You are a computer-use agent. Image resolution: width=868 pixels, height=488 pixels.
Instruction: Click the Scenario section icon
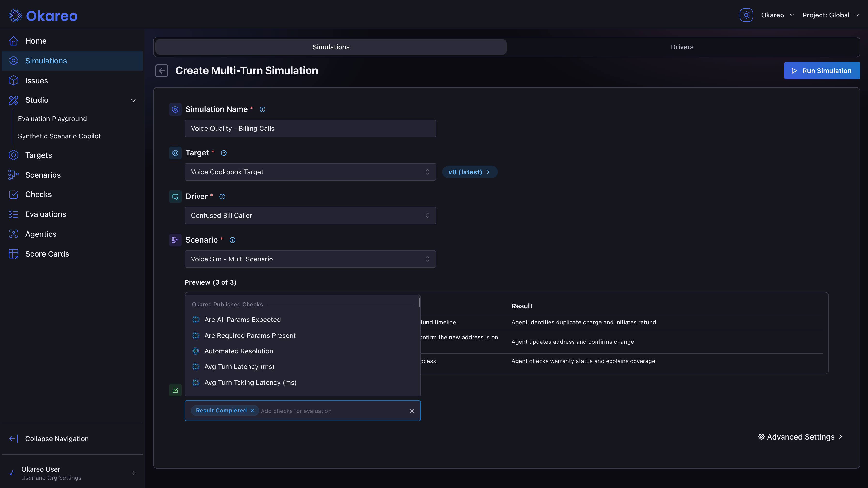(175, 240)
